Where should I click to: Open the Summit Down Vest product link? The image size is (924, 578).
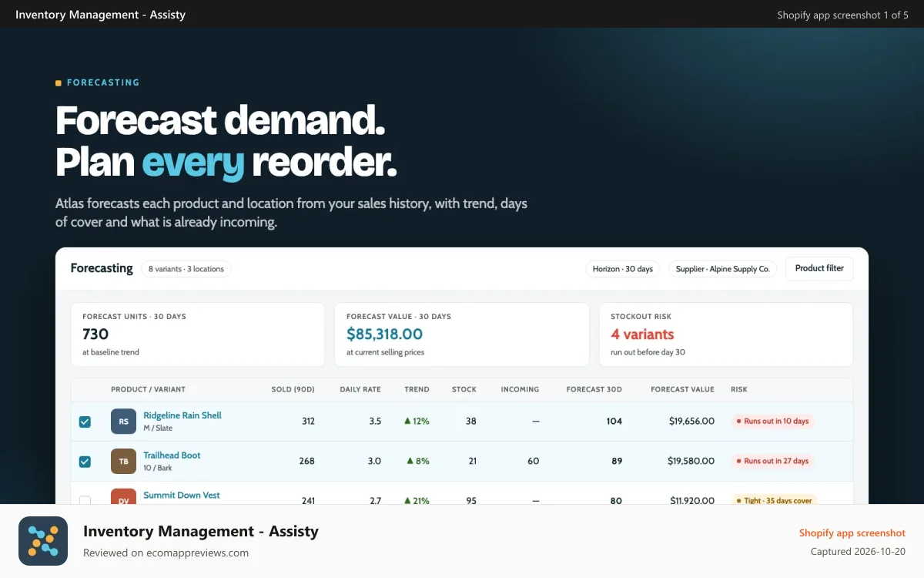point(182,496)
